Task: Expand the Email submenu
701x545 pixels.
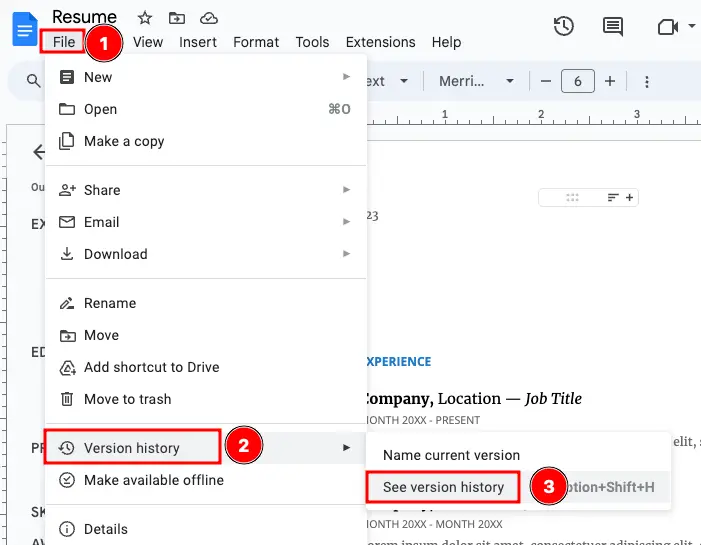Action: [x=206, y=222]
